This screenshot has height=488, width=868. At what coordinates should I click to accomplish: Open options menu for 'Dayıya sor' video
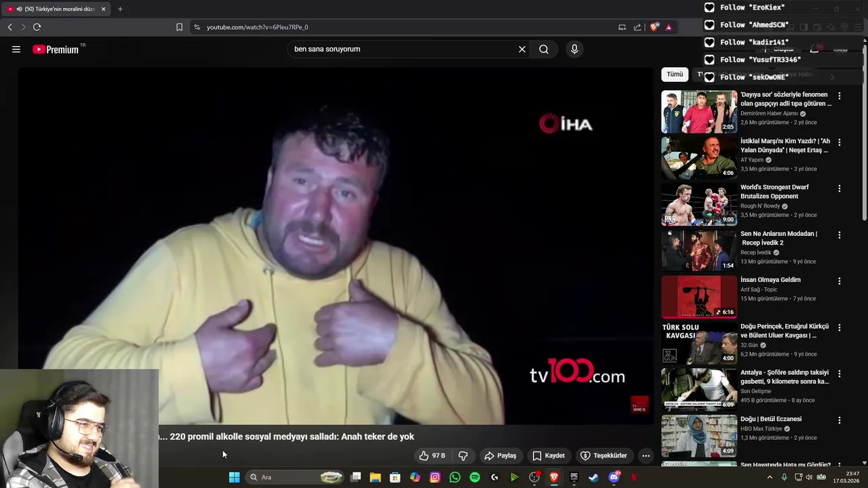tap(840, 96)
